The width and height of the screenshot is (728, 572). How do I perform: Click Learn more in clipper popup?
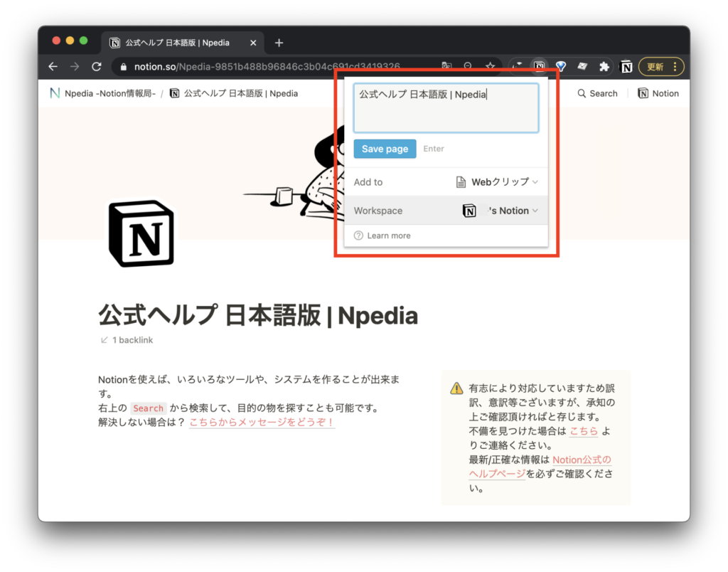[x=382, y=235]
